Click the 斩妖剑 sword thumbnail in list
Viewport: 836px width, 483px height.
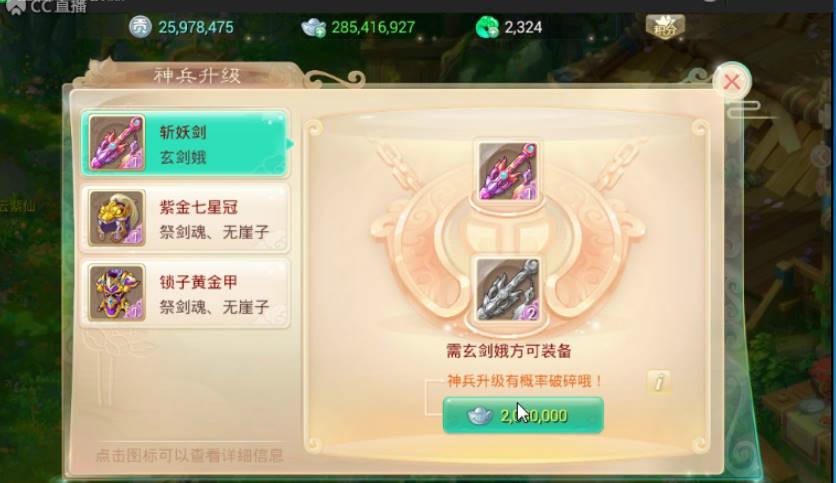pos(117,142)
